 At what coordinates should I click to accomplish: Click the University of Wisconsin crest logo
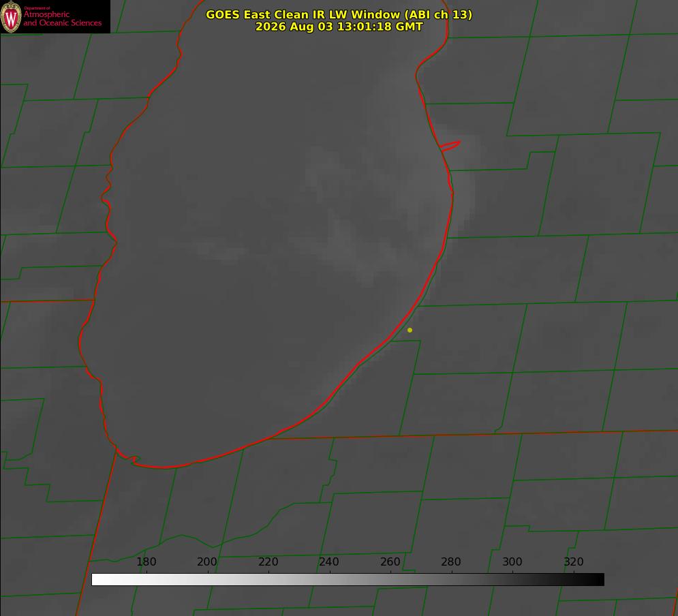[11, 16]
